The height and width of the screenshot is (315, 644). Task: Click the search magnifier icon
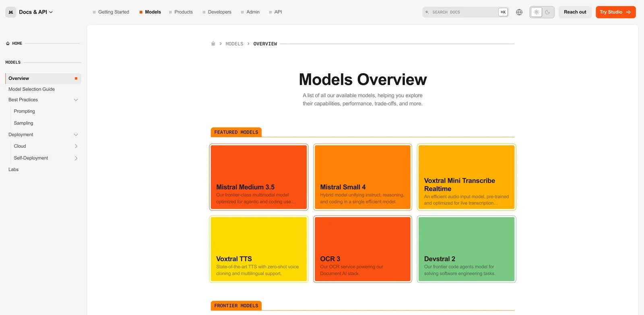pyautogui.click(x=427, y=12)
